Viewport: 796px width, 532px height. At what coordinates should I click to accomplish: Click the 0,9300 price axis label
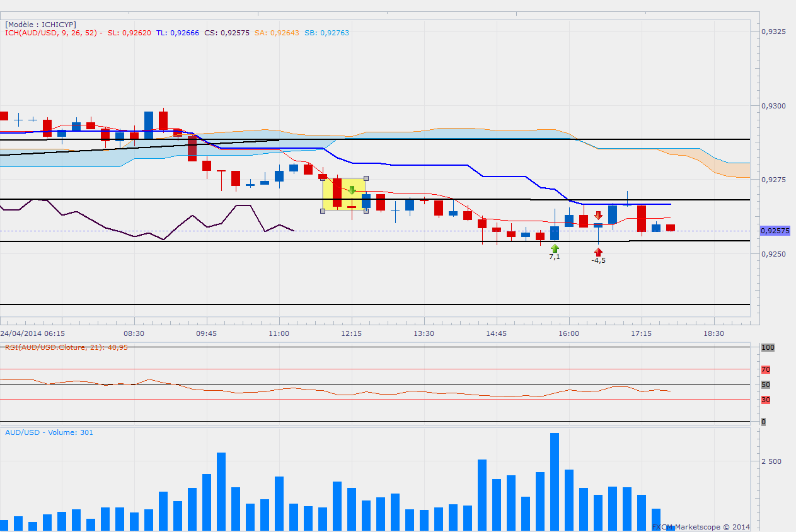click(x=773, y=105)
